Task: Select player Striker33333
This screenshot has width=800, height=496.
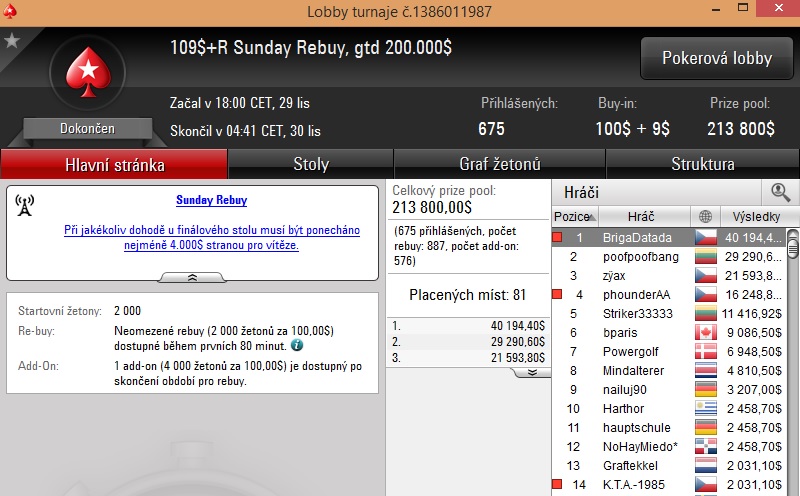Action: (669, 313)
